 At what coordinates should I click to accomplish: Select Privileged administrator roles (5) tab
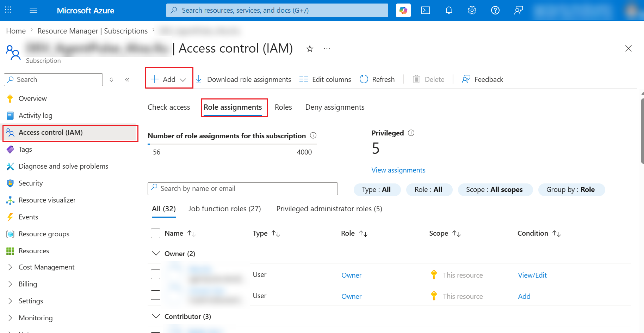[329, 209]
